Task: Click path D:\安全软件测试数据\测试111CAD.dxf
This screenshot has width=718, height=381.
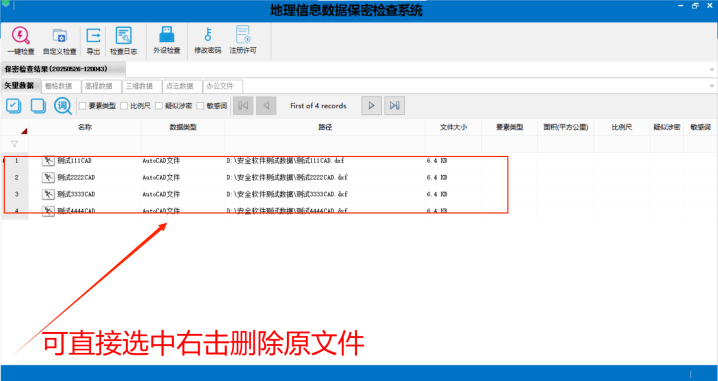Action: coord(285,161)
